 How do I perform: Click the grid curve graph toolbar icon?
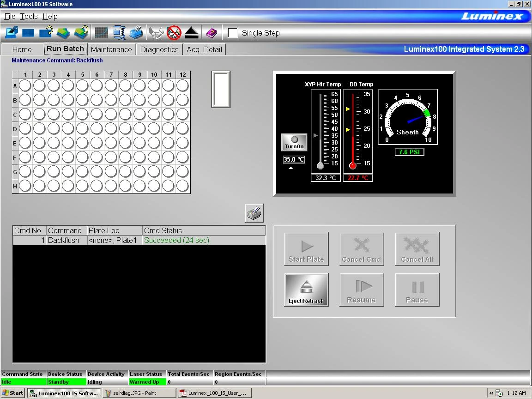[101, 33]
